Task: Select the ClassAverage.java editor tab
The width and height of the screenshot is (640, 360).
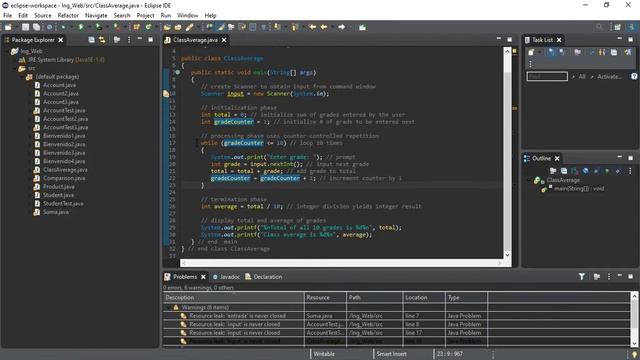Action: pyautogui.click(x=195, y=40)
